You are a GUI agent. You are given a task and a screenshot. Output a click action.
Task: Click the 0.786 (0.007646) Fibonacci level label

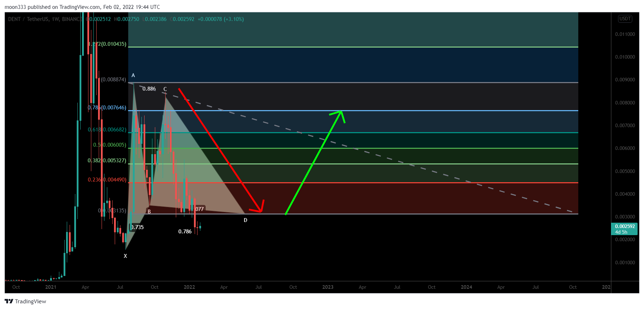(x=107, y=108)
